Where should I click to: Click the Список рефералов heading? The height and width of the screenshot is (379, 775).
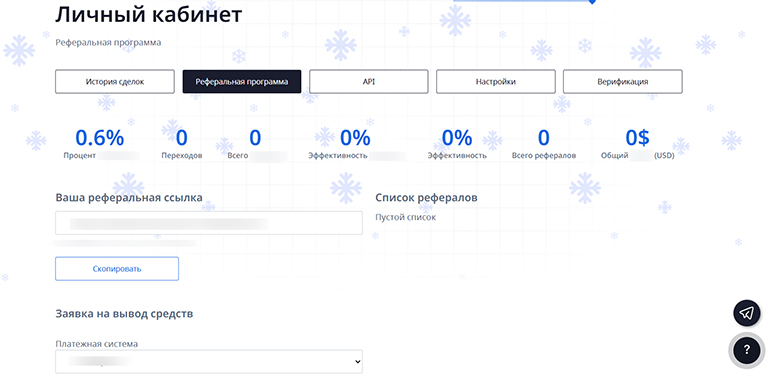[x=426, y=198]
